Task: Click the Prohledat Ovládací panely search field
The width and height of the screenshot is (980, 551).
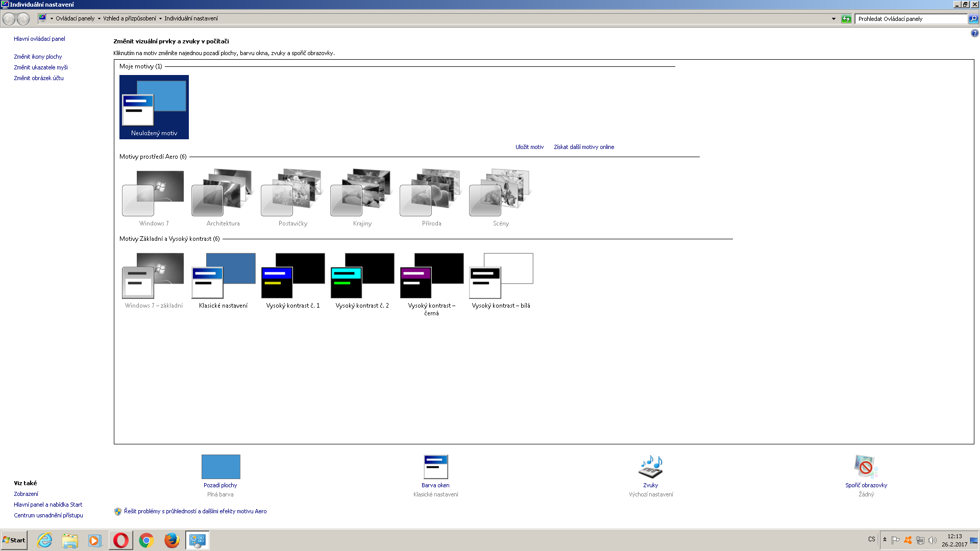Action: coord(911,19)
